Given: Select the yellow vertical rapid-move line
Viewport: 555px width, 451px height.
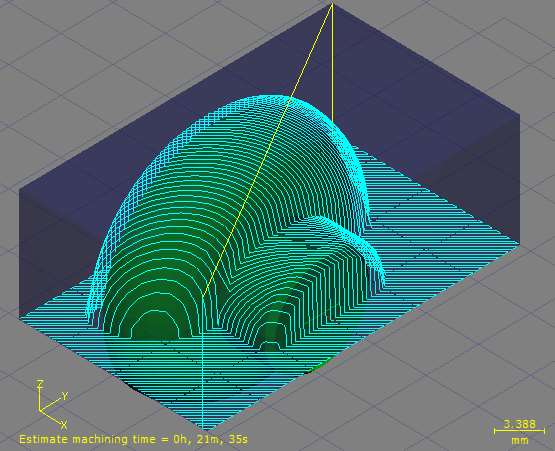Looking at the screenshot, I should [x=332, y=64].
